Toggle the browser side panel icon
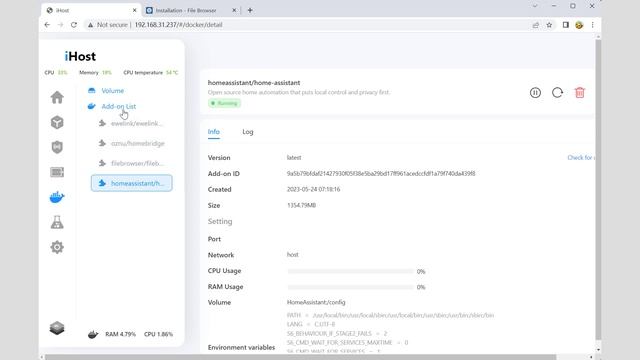This screenshot has width=640, height=360. click(565, 25)
